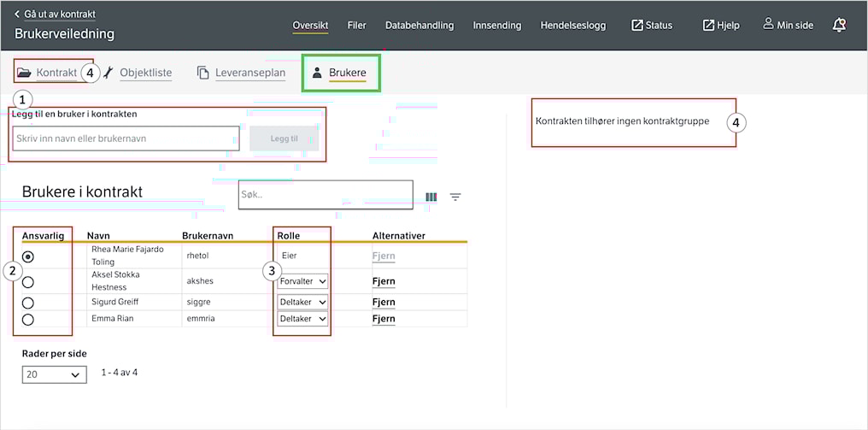Open the Databehandling menu item
Screen dimensions: 868x430
(x=419, y=25)
